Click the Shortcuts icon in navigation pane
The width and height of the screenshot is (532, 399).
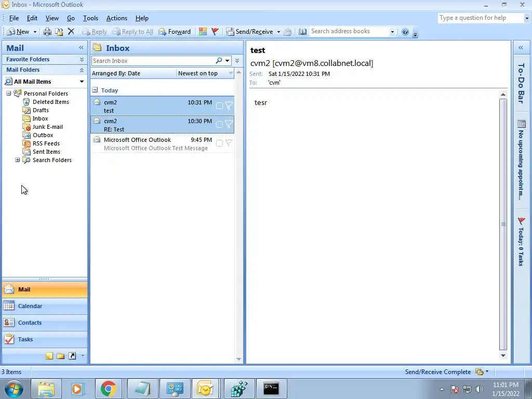coord(72,356)
